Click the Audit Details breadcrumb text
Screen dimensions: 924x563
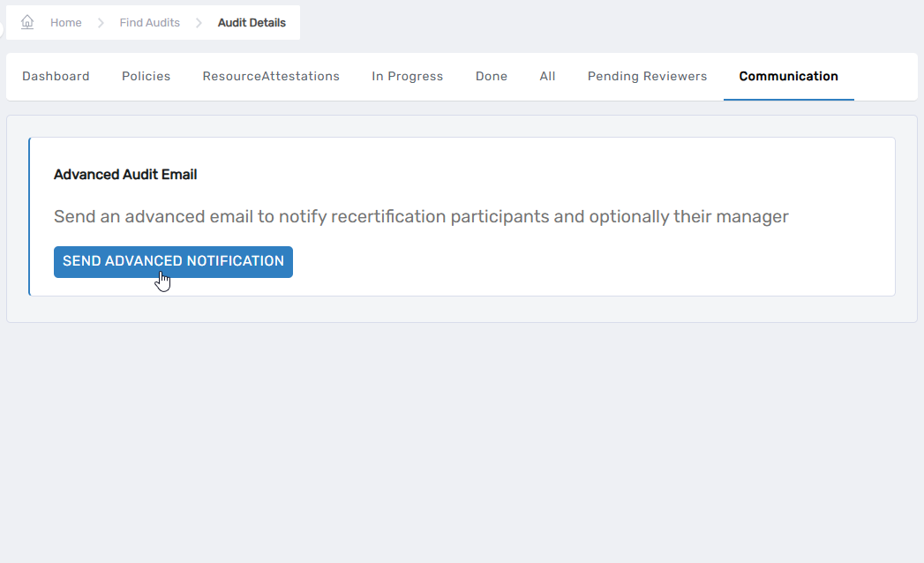click(252, 23)
